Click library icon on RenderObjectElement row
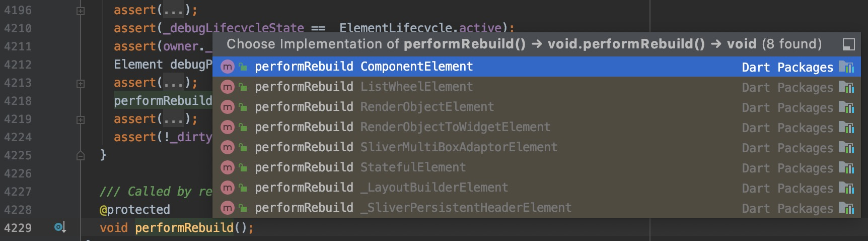 pos(846,107)
